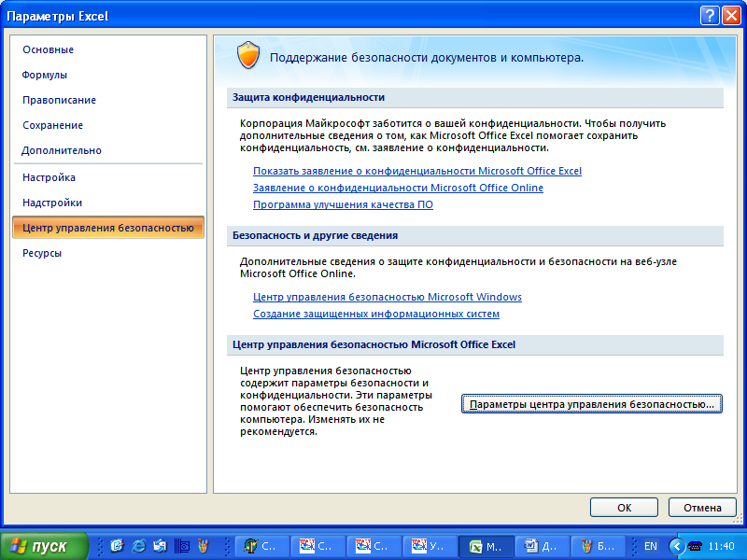The height and width of the screenshot is (560, 747).
Task: Click the pencil cup quick launch icon
Action: (203, 546)
